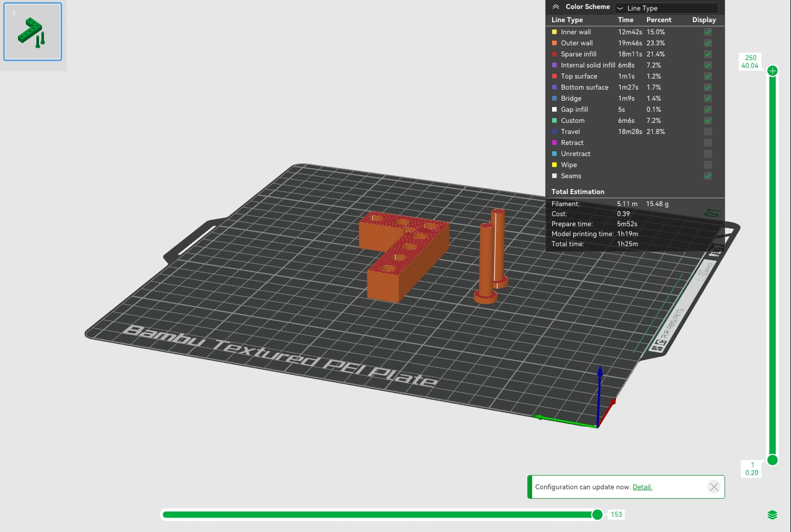The height and width of the screenshot is (532, 791).
Task: Click the Filament length 5.11 m value
Action: tap(627, 204)
